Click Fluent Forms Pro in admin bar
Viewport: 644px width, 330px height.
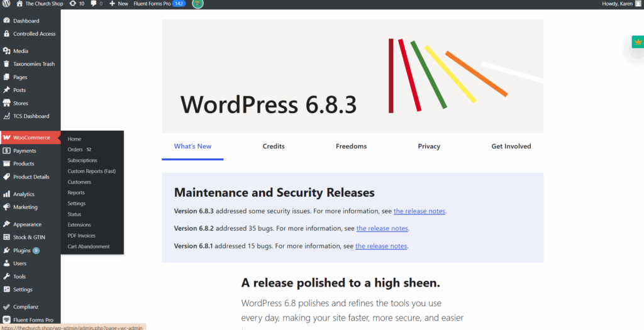click(x=152, y=4)
